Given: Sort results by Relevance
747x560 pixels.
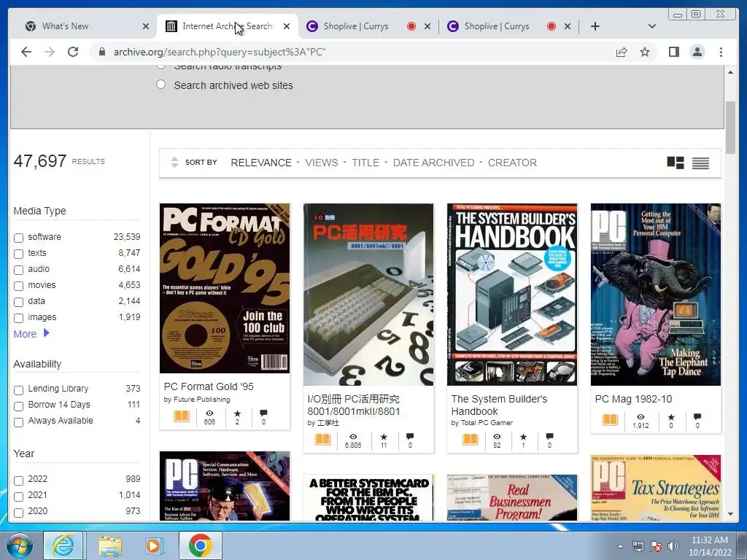Looking at the screenshot, I should (261, 163).
